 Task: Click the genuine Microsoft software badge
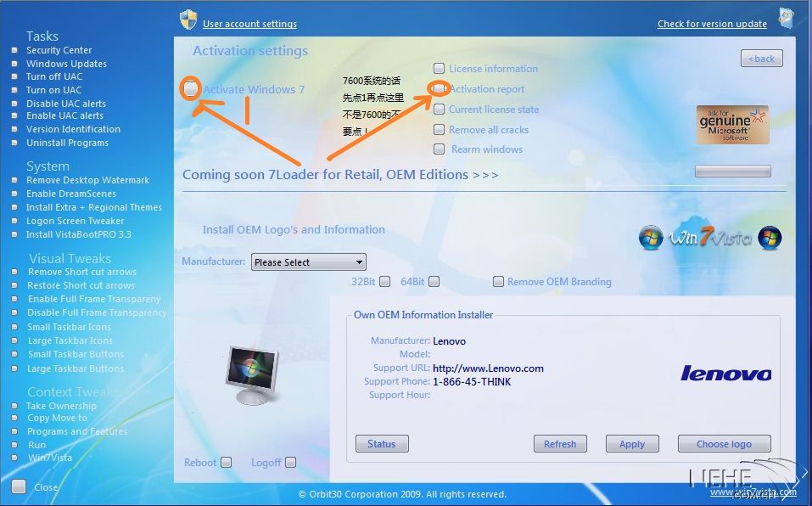[x=732, y=125]
